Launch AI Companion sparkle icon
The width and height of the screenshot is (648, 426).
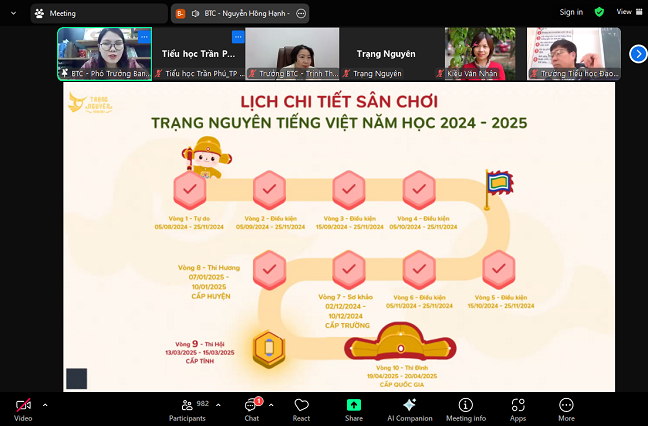[410, 405]
